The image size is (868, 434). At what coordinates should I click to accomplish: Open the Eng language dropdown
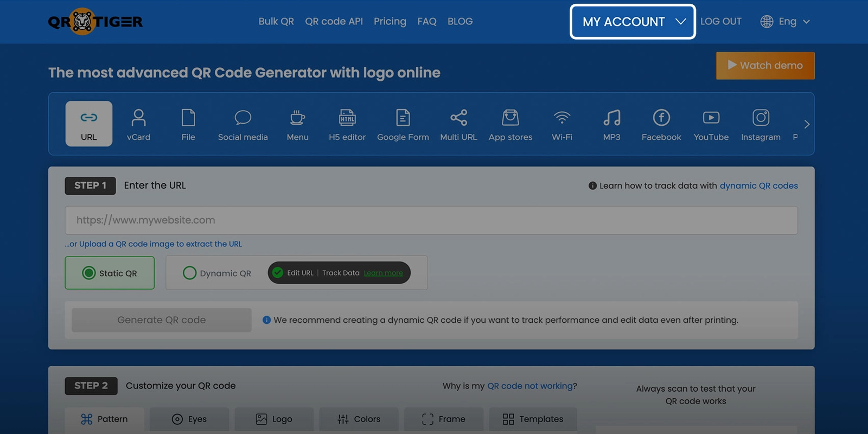pos(785,22)
